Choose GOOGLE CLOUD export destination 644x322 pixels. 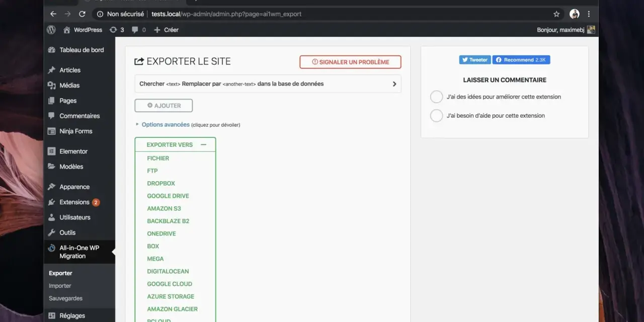tap(170, 284)
